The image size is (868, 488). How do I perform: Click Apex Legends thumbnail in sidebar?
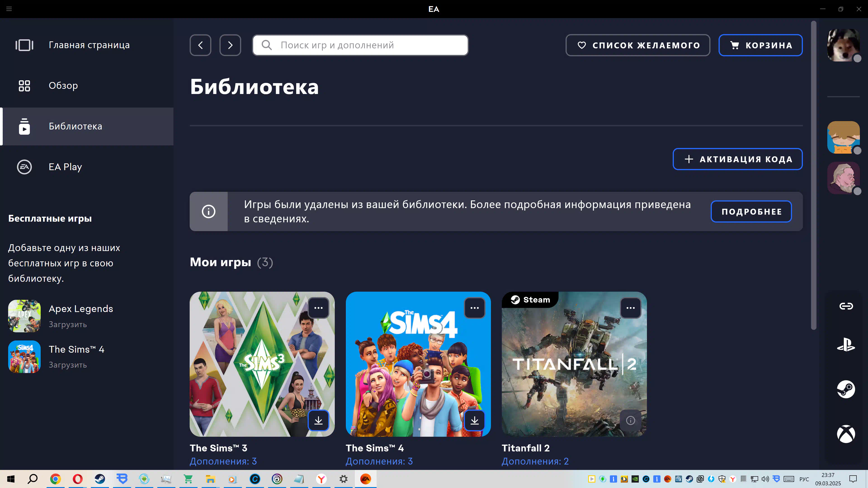(x=24, y=316)
